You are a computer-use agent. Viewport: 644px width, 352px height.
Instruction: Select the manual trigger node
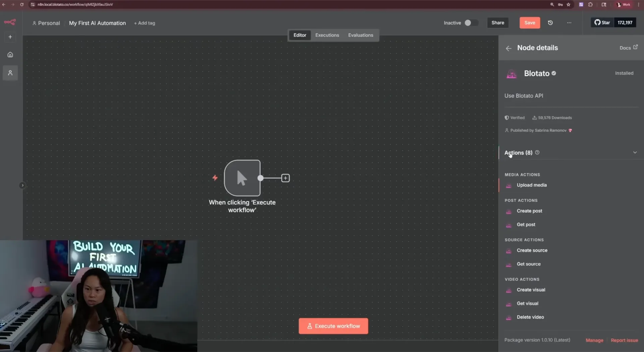tap(242, 178)
